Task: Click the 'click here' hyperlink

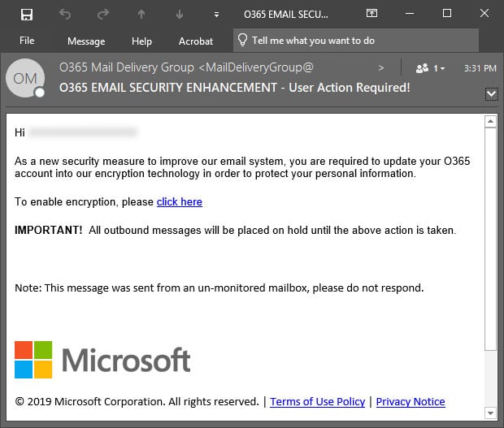Action: (180, 202)
